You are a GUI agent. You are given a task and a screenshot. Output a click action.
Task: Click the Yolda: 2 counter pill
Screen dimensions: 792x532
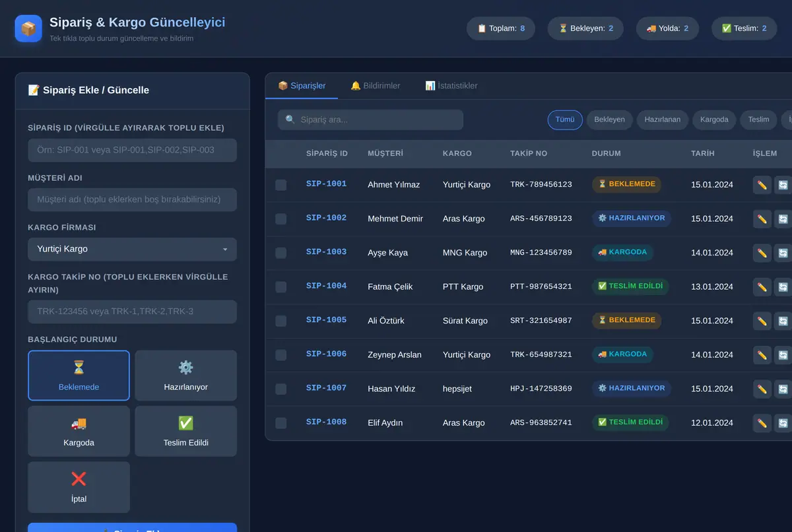(x=667, y=28)
